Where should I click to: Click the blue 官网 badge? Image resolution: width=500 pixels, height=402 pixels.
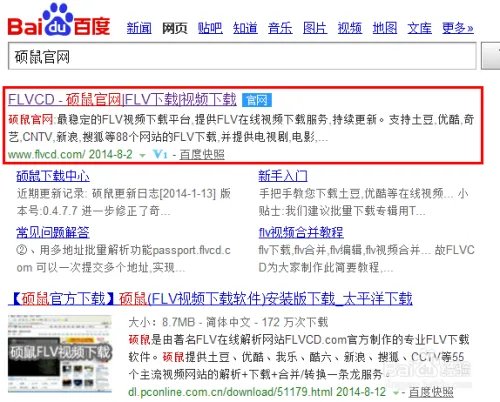click(x=257, y=100)
